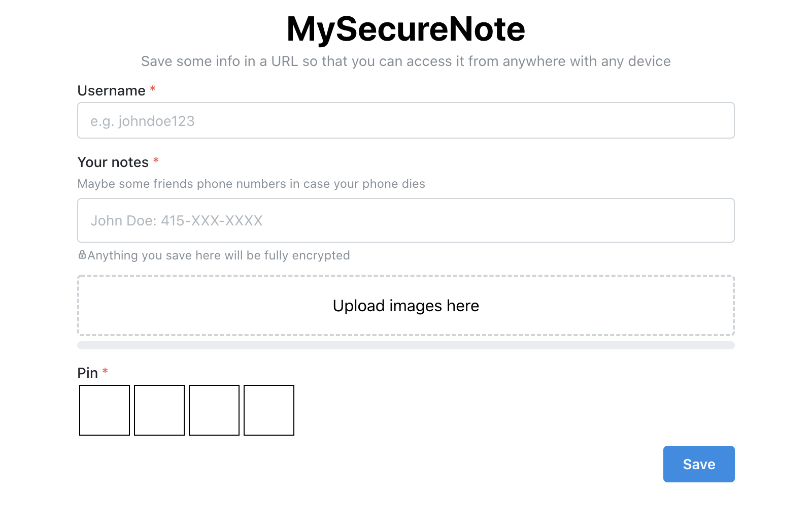
Task: Select the first Pin digit box
Action: point(105,410)
